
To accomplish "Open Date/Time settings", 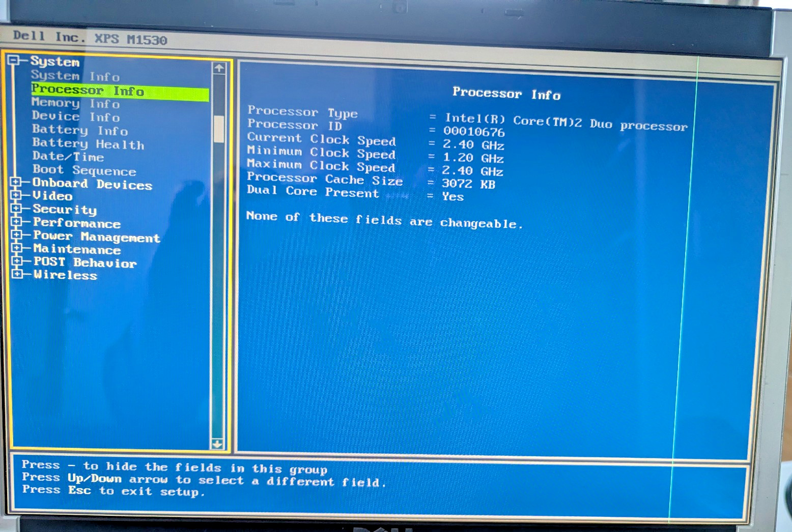I will pyautogui.click(x=68, y=157).
